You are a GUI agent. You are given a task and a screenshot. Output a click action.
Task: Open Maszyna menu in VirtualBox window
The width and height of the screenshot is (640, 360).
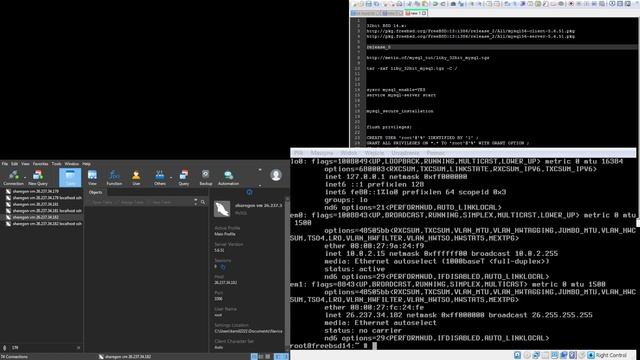322,153
